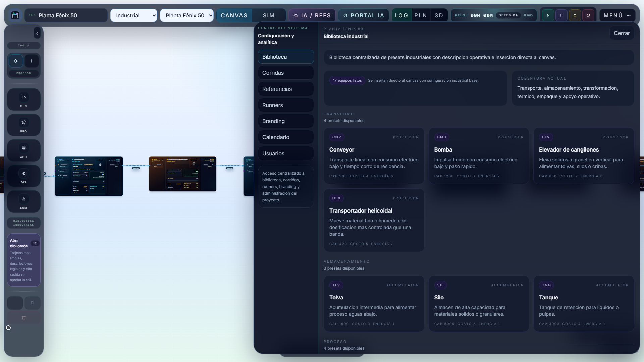This screenshot has height=362, width=644.
Task: Add a SUM sink node
Action: 23,201
